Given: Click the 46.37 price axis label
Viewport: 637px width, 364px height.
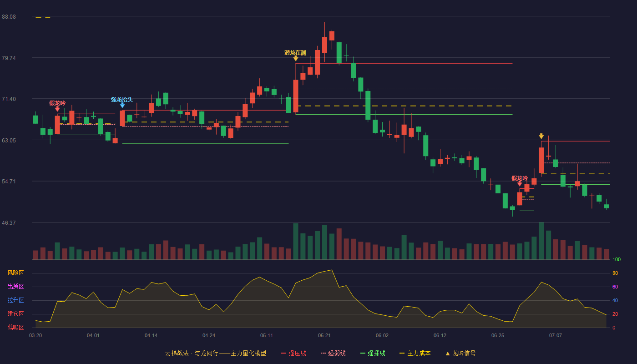Looking at the screenshot, I should point(9,223).
